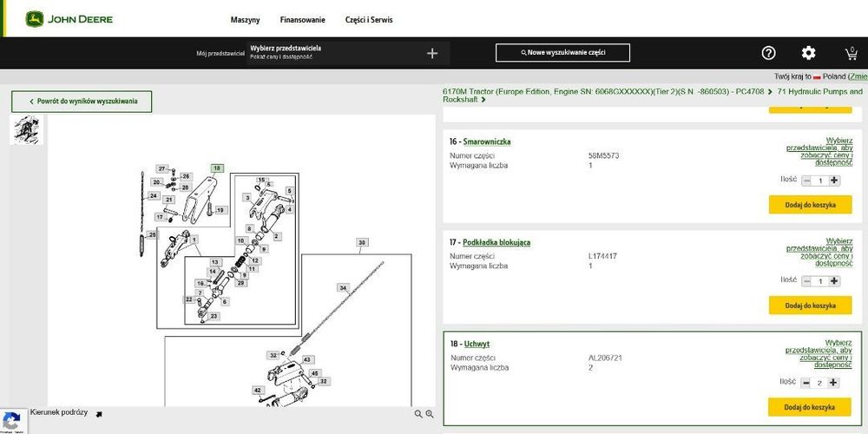Open the shopping cart icon
The width and height of the screenshot is (868, 434).
click(x=851, y=53)
